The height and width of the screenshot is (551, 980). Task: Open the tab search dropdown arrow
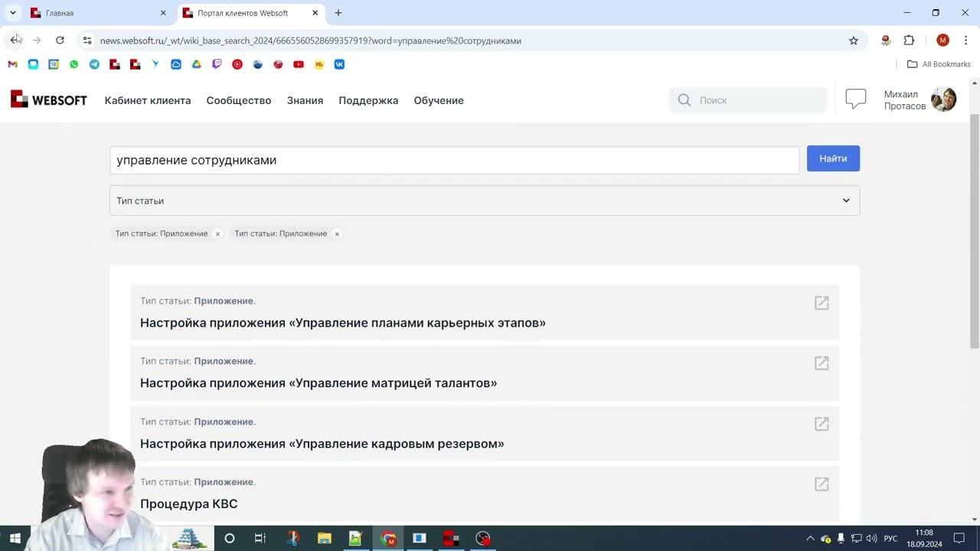13,13
